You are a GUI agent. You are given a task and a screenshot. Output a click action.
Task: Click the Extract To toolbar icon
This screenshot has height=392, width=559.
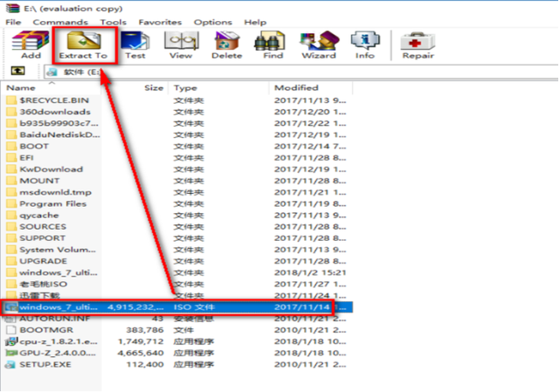(x=84, y=45)
